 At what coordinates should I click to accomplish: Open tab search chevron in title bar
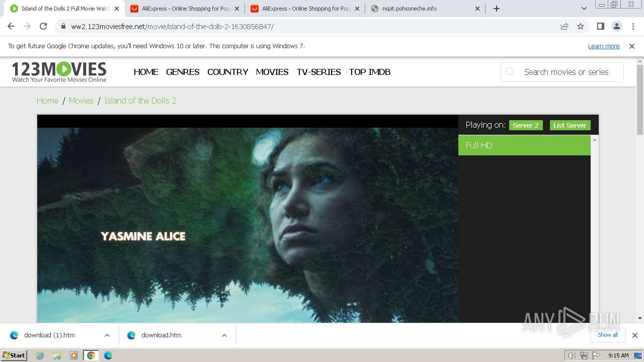coord(584,9)
